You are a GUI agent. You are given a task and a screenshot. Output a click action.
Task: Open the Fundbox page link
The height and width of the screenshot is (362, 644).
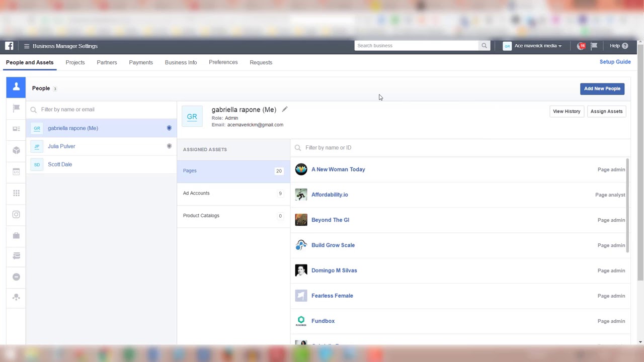323,321
